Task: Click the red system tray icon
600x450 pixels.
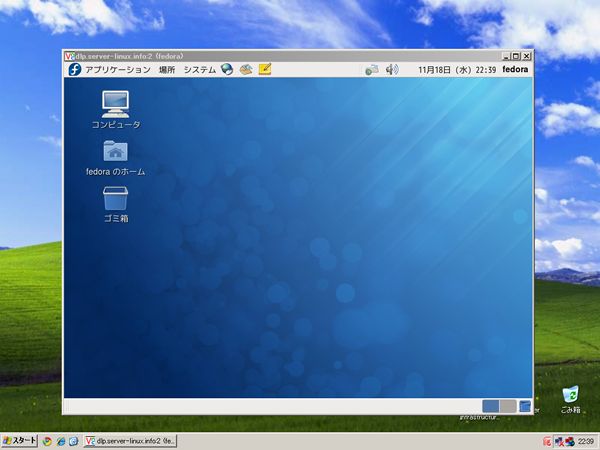Action: (546, 442)
